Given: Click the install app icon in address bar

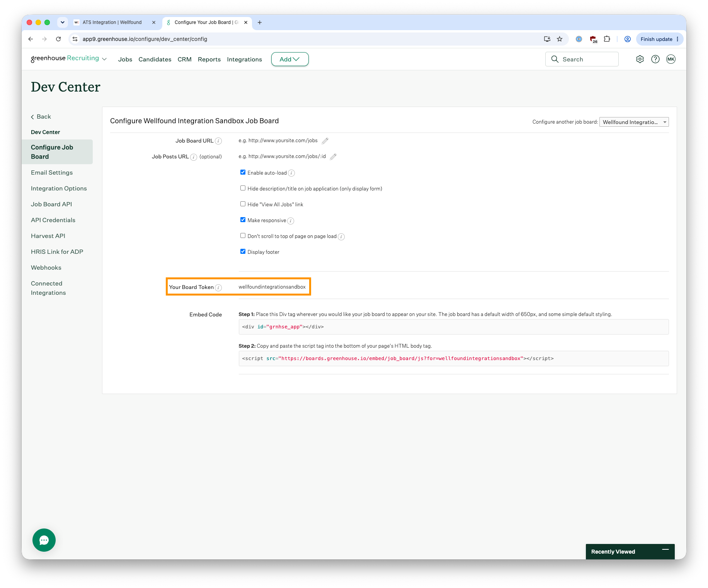Looking at the screenshot, I should point(547,39).
